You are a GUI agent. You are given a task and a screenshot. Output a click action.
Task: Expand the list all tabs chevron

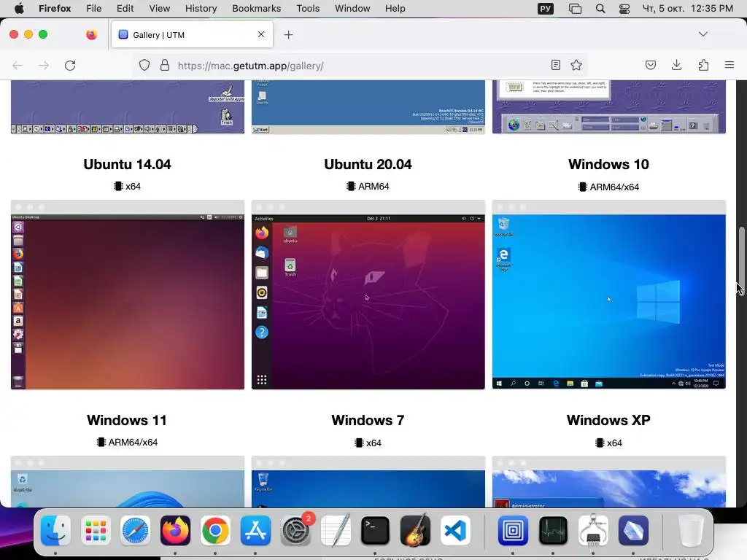(703, 34)
